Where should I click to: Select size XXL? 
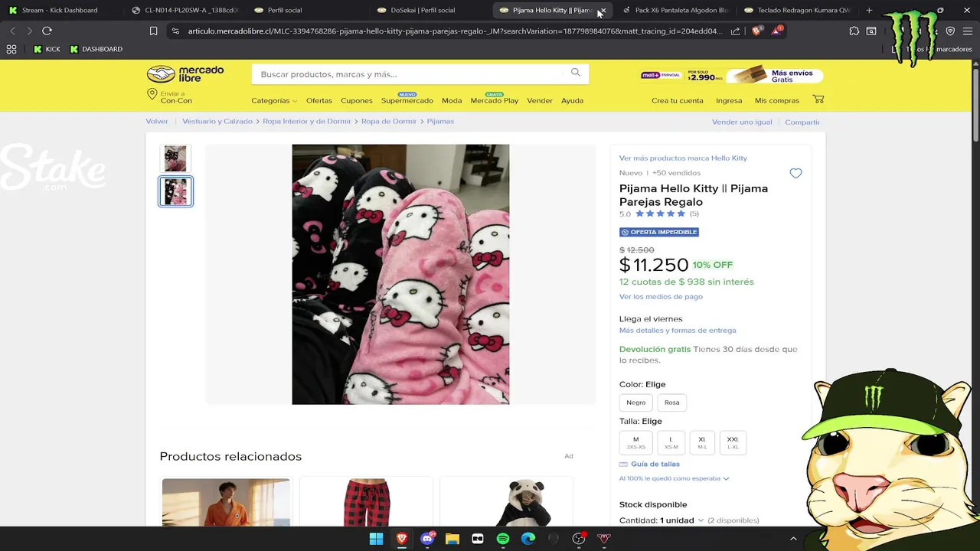point(733,442)
